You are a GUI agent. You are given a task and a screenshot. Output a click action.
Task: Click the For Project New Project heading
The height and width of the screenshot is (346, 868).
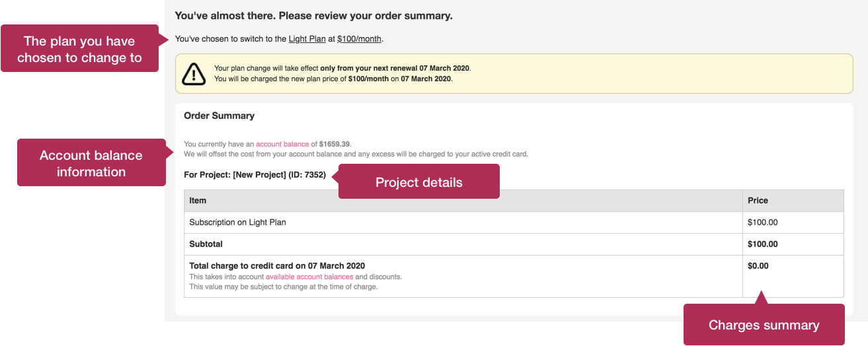[x=255, y=175]
